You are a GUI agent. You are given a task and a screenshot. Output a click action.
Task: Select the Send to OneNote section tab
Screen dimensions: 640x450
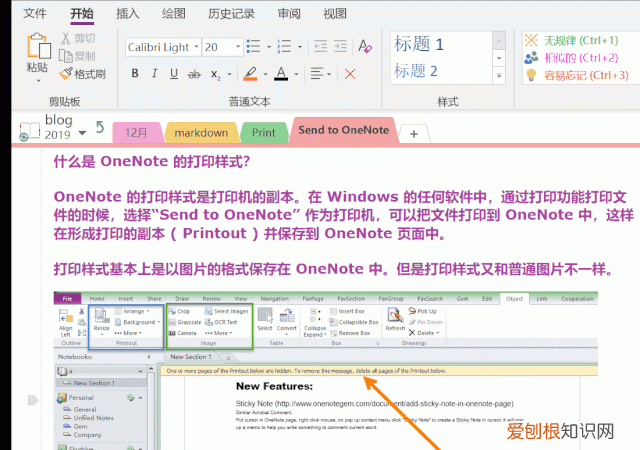click(x=343, y=130)
